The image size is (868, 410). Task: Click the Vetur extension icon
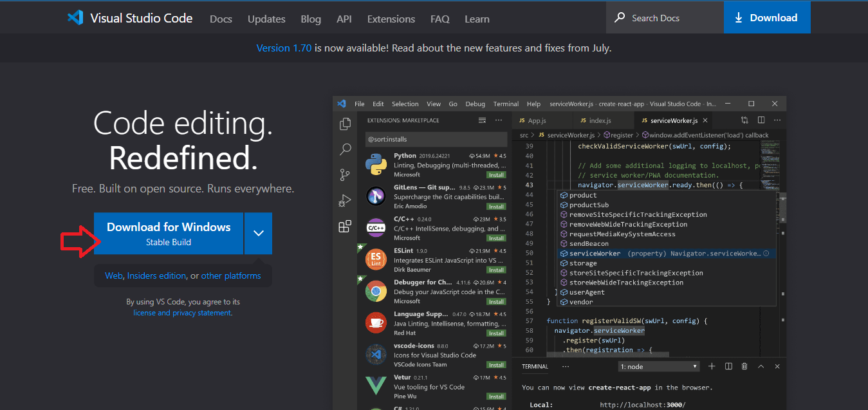376,386
